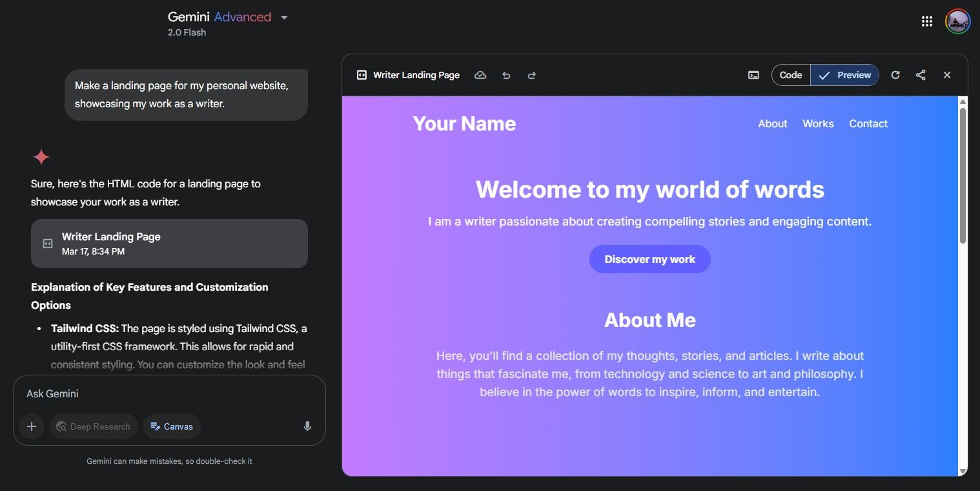Share the Writer Landing Page canvas

click(x=921, y=76)
